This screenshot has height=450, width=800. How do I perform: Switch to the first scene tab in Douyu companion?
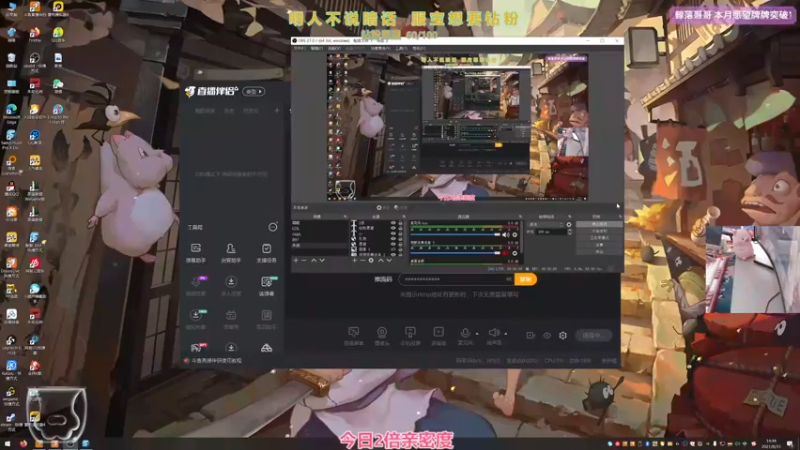[205, 111]
